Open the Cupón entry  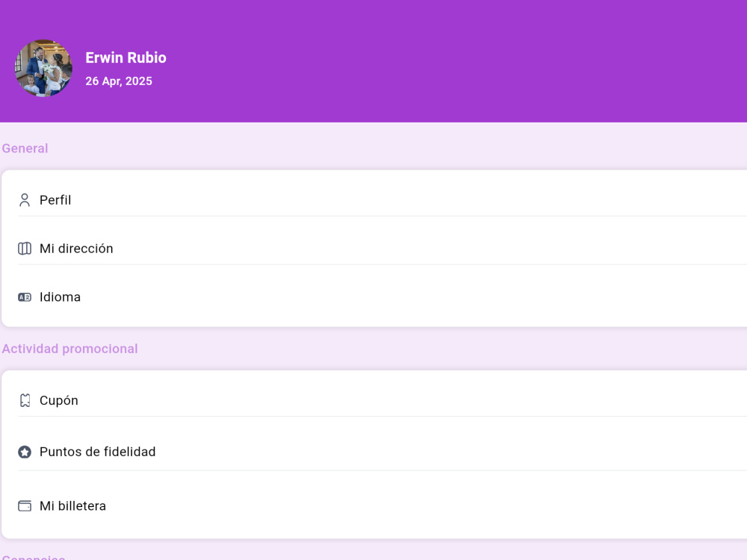[382, 400]
